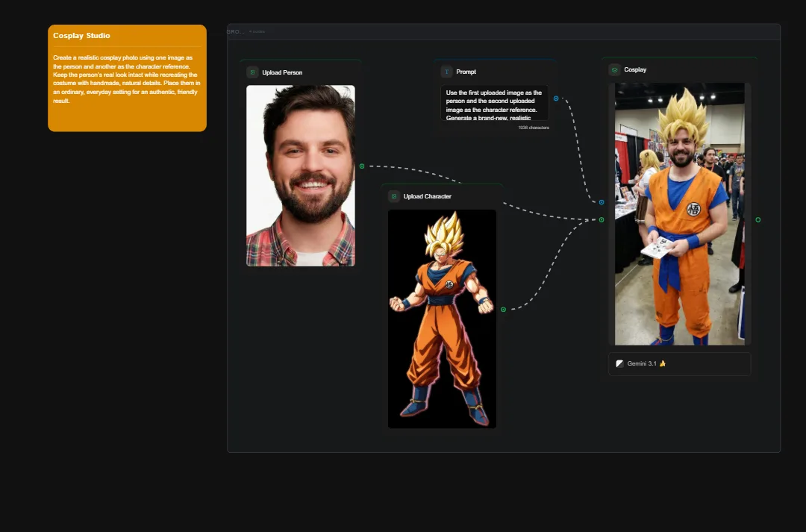Click the clap emoji beside Gemini 3.1
This screenshot has height=532, width=806.
[x=663, y=364]
